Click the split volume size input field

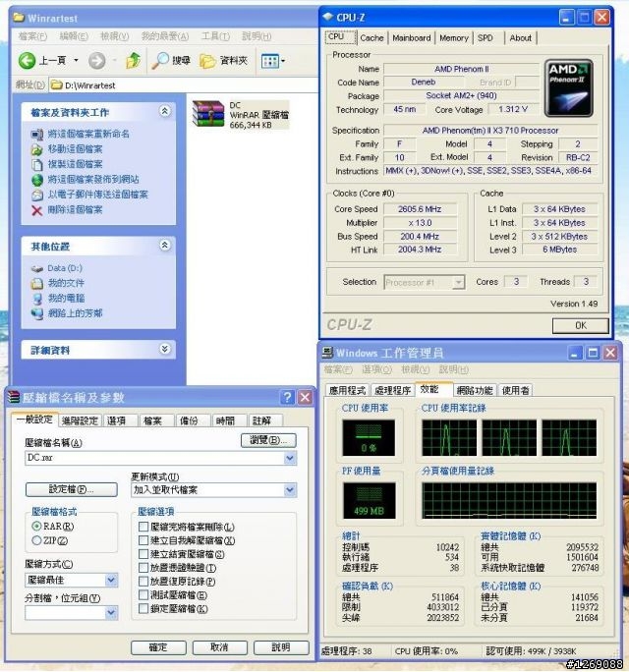tap(65, 613)
